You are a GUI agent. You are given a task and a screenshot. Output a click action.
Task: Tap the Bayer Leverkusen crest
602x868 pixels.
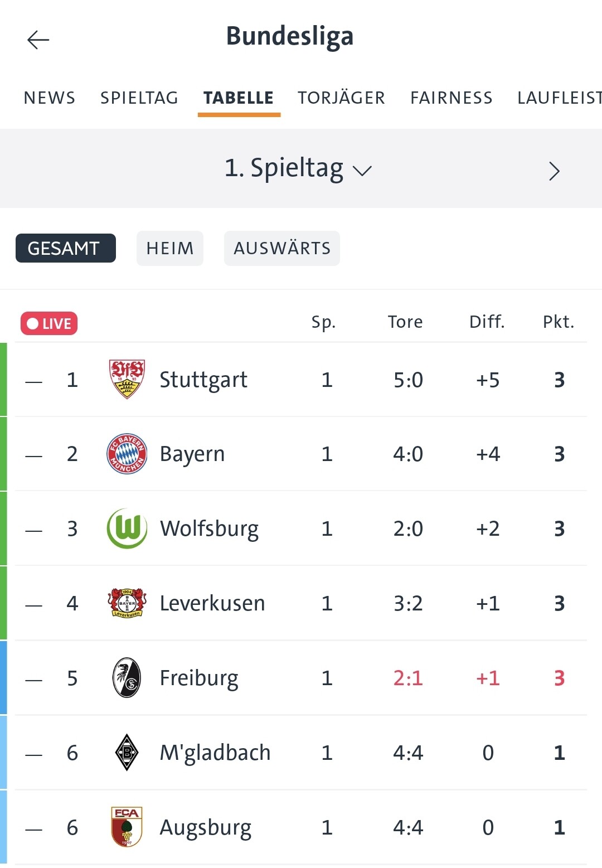[127, 603]
